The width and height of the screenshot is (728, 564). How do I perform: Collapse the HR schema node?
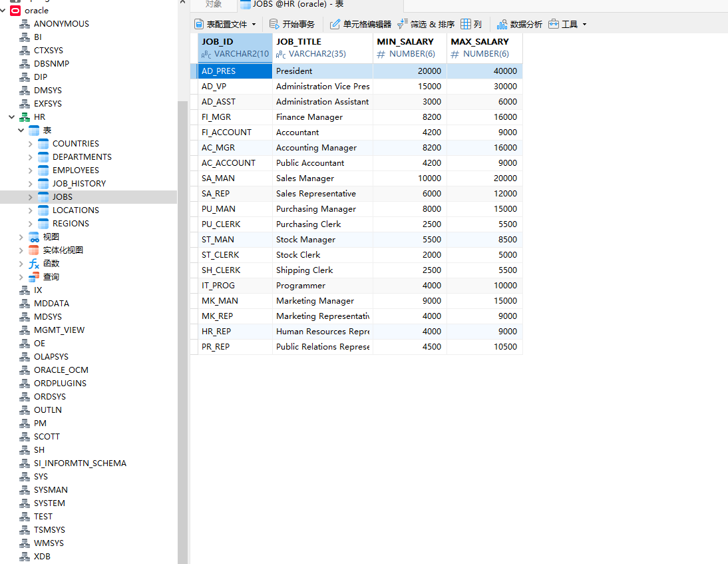(11, 117)
